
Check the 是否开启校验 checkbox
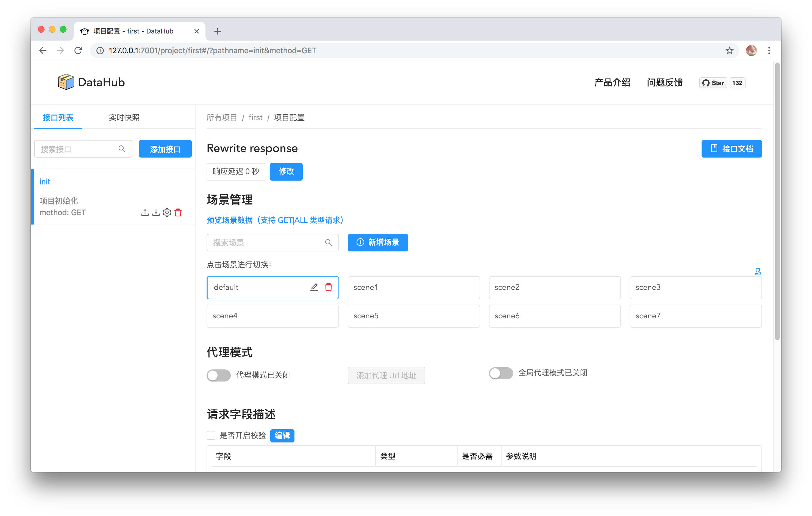(211, 435)
